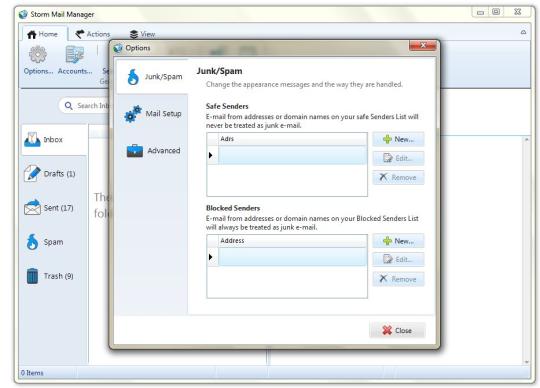Focus the Search Inbox field
The width and height of the screenshot is (540, 388).
pyautogui.click(x=85, y=106)
